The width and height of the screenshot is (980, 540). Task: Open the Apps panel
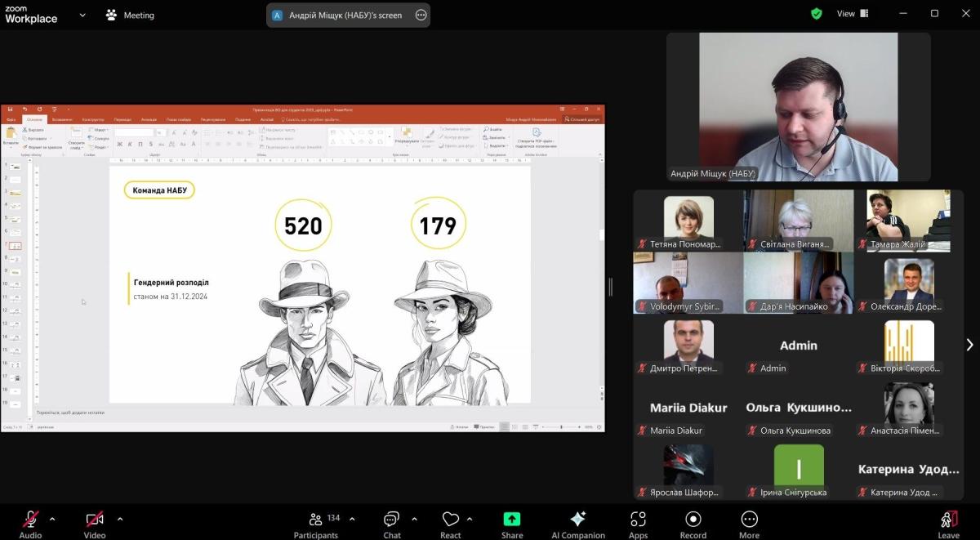(x=638, y=520)
